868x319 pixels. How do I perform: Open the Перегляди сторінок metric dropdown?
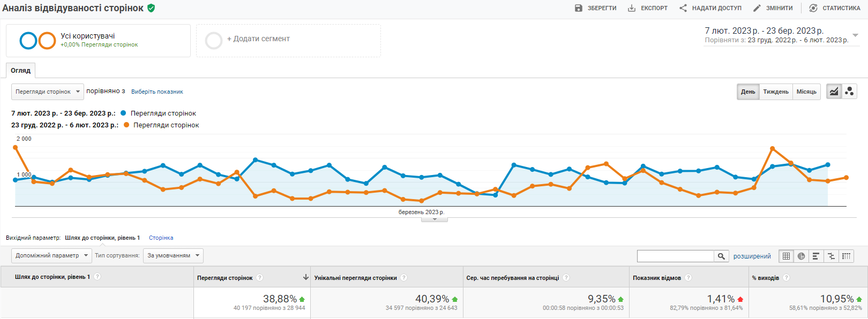[47, 92]
